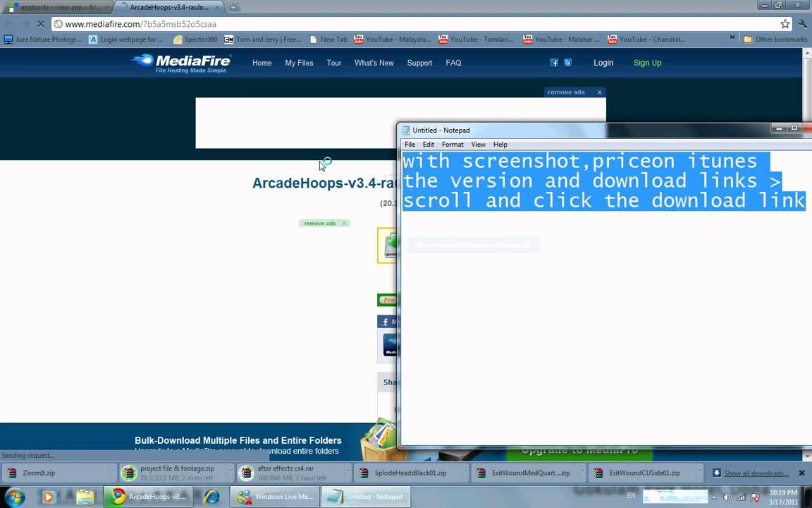Screen dimensions: 812x508
Task: Expand hidden bookmarks with the chevron
Action: pos(732,37)
